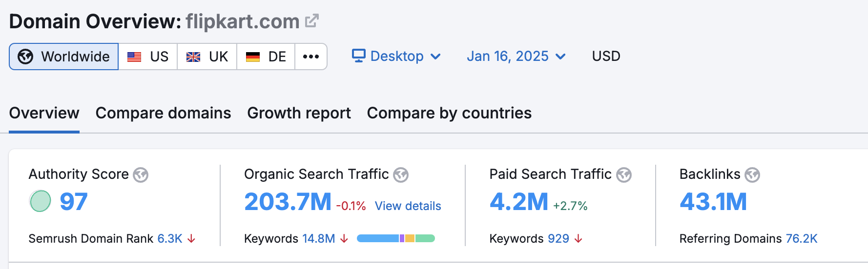Click the red down arrow next to Keywords 929
Image resolution: width=868 pixels, height=269 pixels.
pyautogui.click(x=579, y=238)
